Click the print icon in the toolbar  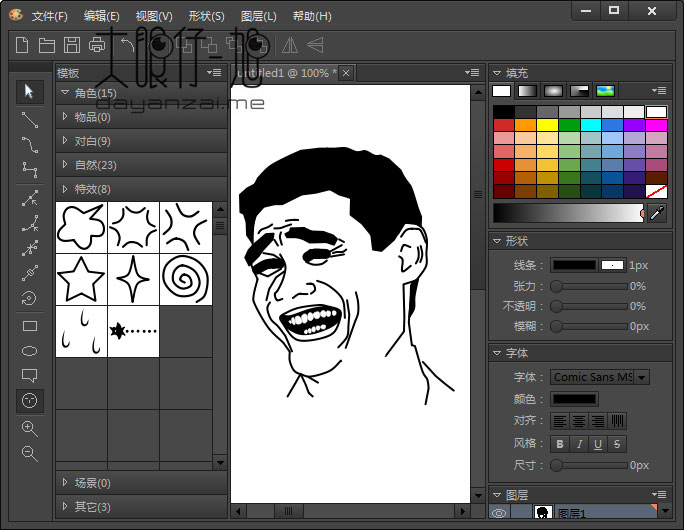(97, 45)
